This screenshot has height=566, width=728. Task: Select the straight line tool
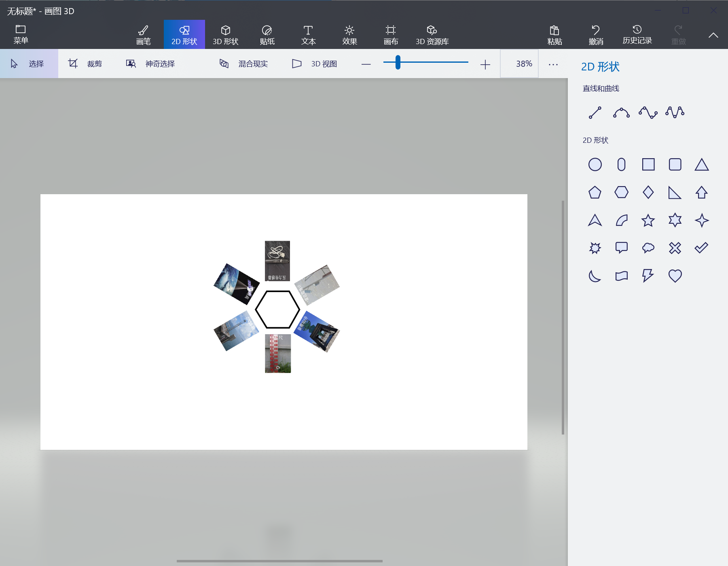595,112
